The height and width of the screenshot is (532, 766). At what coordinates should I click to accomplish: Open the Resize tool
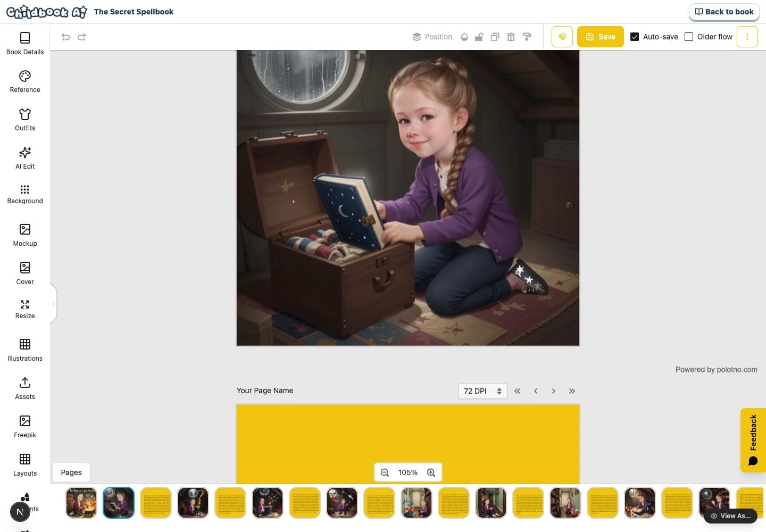[x=25, y=309]
